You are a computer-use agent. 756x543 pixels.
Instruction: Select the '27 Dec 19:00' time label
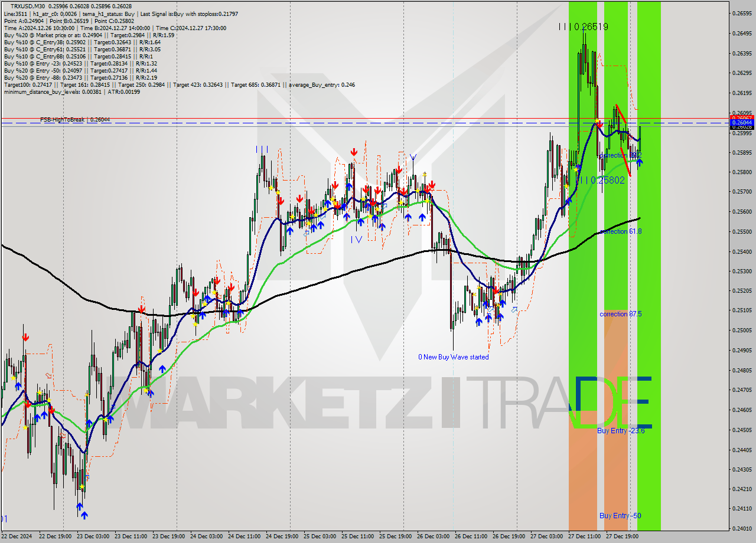pos(622,537)
